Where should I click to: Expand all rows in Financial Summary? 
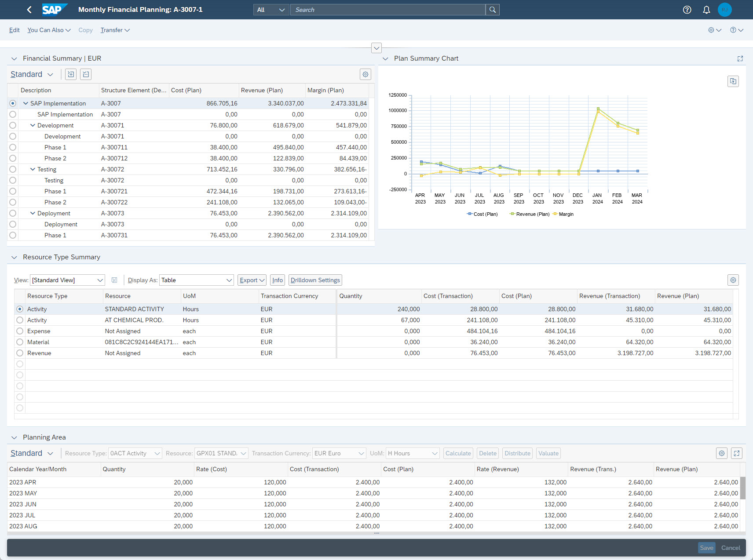point(71,74)
